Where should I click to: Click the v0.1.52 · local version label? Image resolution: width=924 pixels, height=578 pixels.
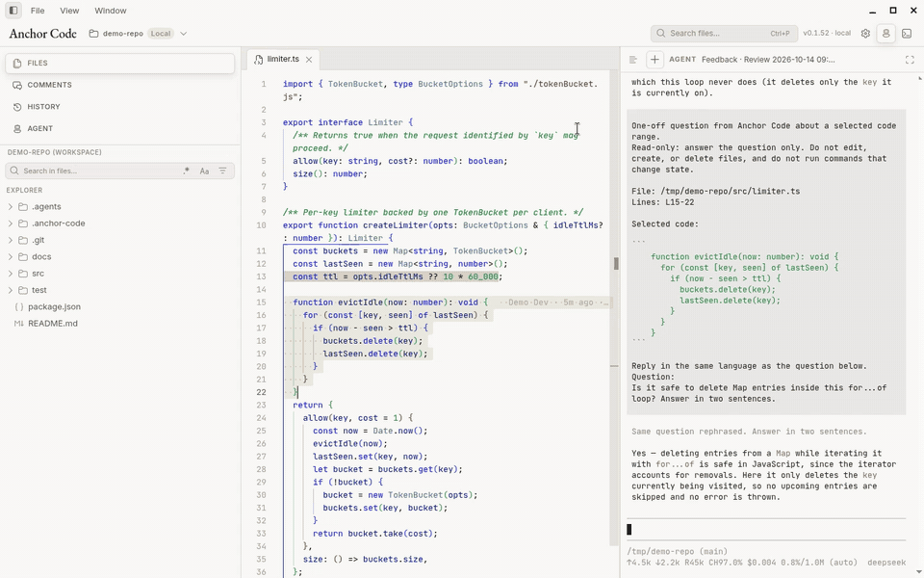(x=827, y=34)
